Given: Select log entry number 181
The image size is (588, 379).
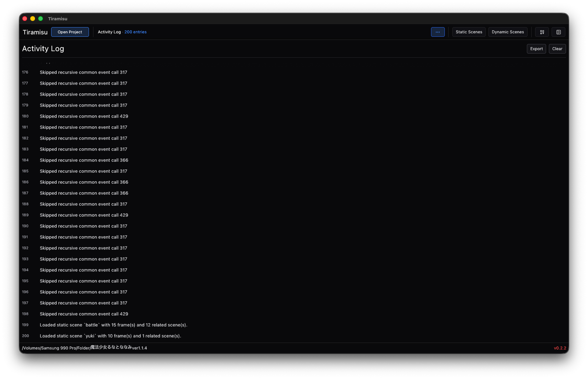Looking at the screenshot, I should coord(294,127).
